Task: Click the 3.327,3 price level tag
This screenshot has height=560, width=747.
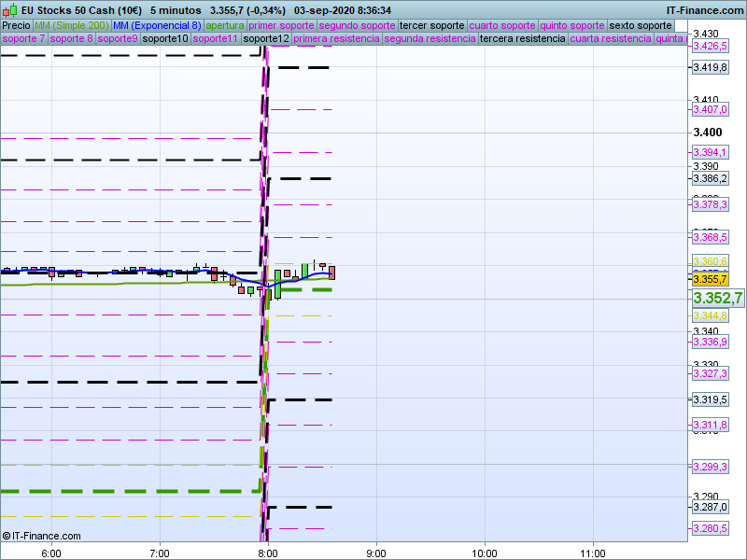Action: tap(710, 373)
